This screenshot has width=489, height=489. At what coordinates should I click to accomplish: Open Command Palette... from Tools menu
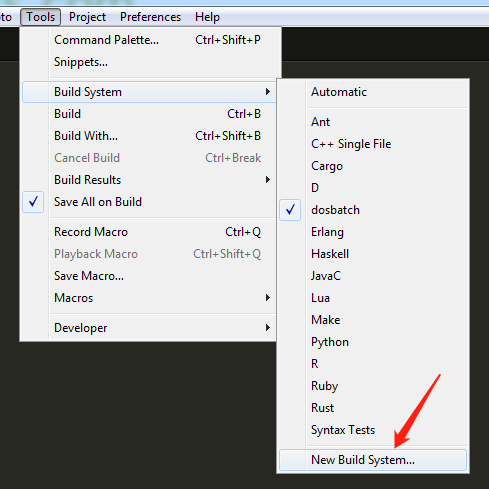tap(149, 40)
